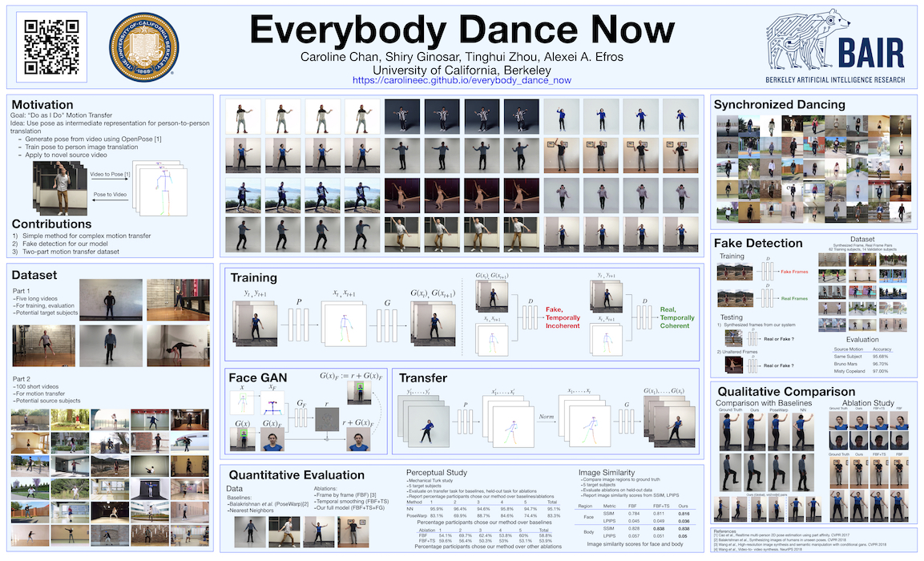Click the Face GAN residual block diagram
Screen dimensions: 924x561
(325, 418)
